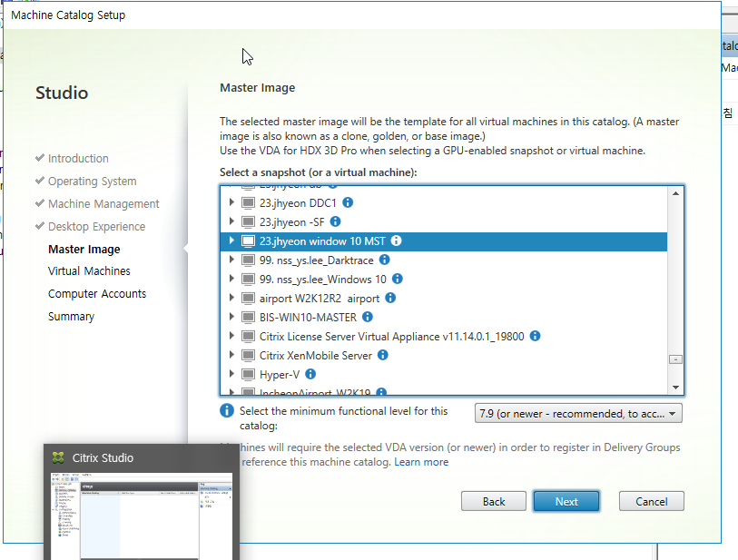Expand the 23.jhyeon window 10 MST node

[231, 241]
